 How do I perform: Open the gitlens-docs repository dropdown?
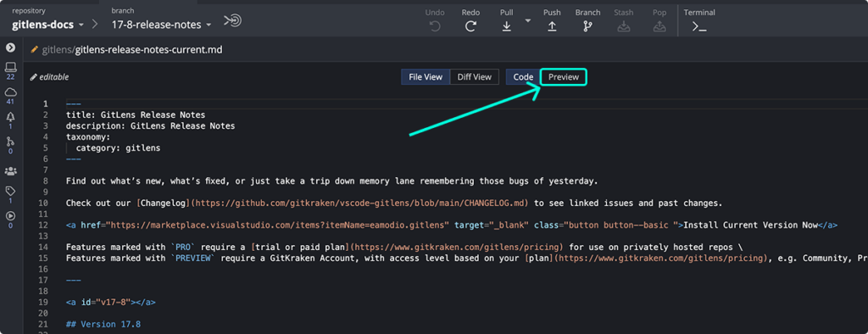(x=48, y=25)
